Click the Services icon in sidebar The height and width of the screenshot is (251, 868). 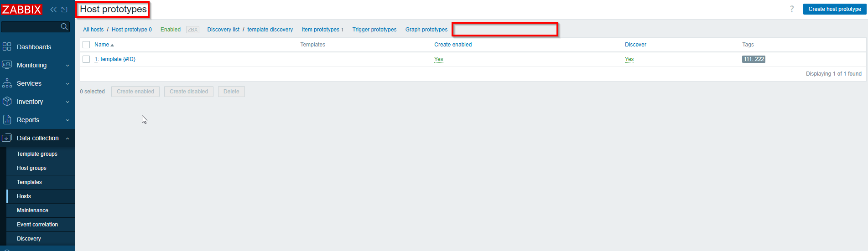(7, 83)
